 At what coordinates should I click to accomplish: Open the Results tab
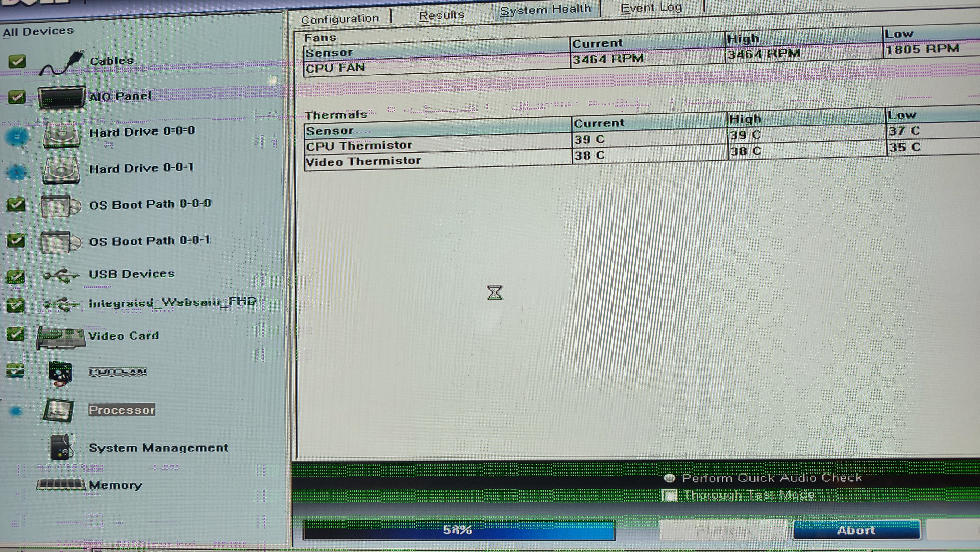(x=441, y=15)
